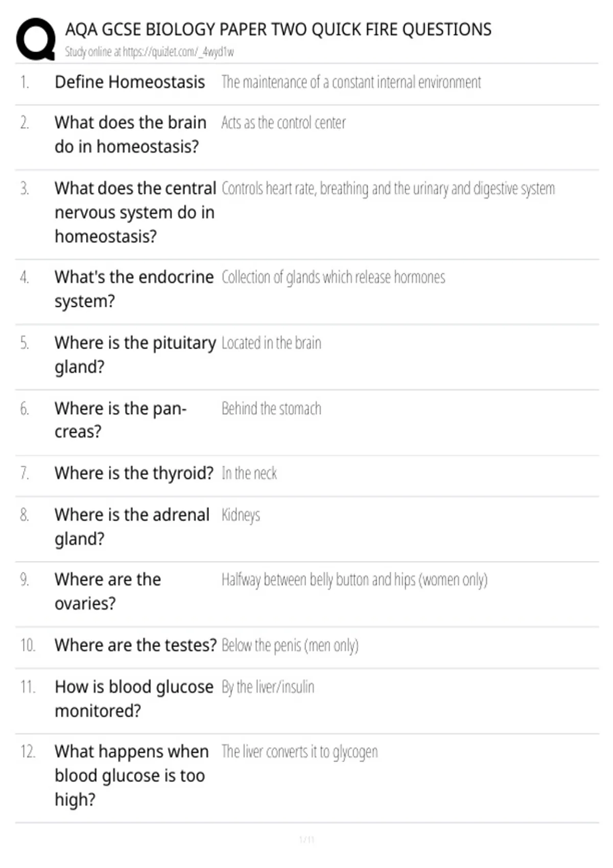Click the number 12 row marker
Viewport: 613px width, 868px height.
pyautogui.click(x=28, y=752)
